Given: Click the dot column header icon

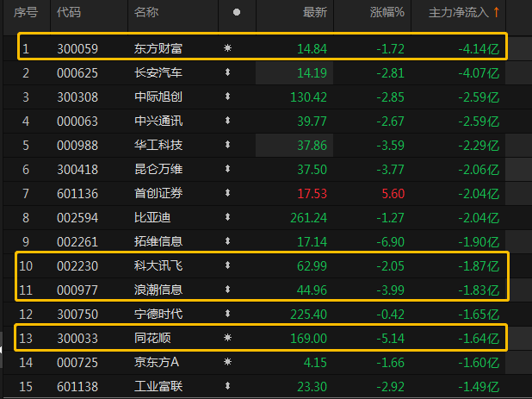Looking at the screenshot, I should pos(237,12).
